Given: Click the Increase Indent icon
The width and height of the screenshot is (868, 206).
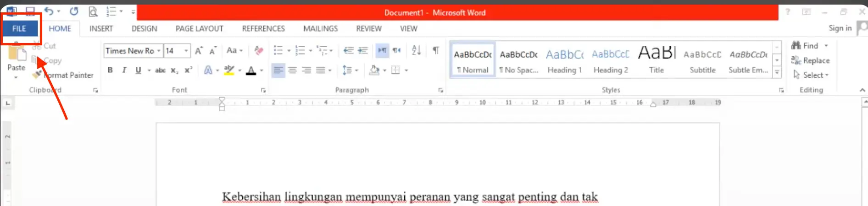Looking at the screenshot, I should pyautogui.click(x=363, y=50).
